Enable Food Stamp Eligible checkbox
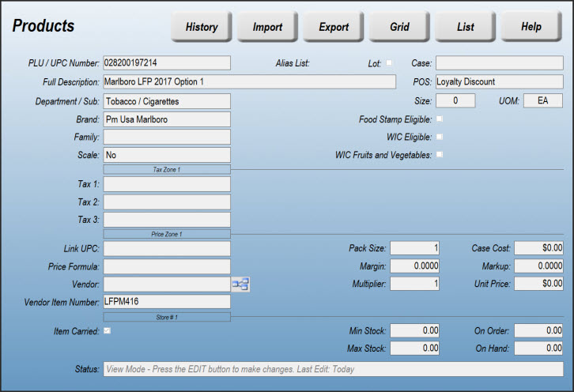574x392 pixels. [x=440, y=119]
